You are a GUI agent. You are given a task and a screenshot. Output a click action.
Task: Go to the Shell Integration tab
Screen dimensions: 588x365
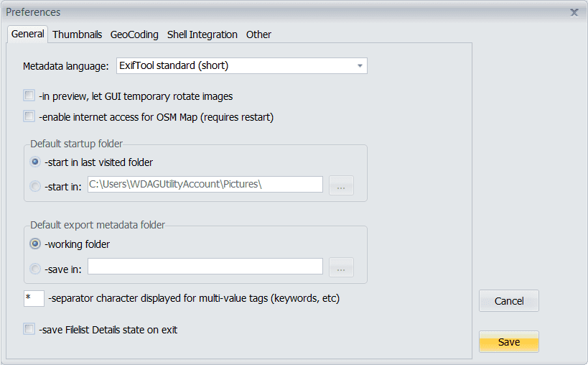[x=202, y=34]
